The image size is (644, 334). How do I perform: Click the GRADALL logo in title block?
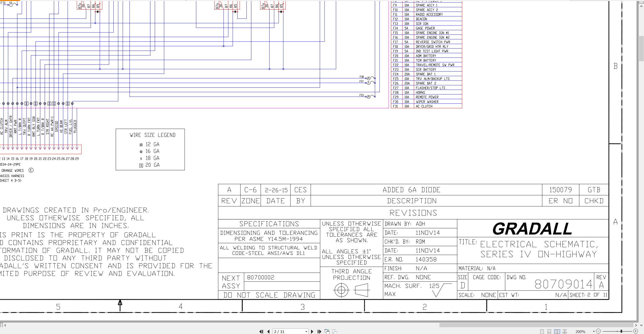532,229
